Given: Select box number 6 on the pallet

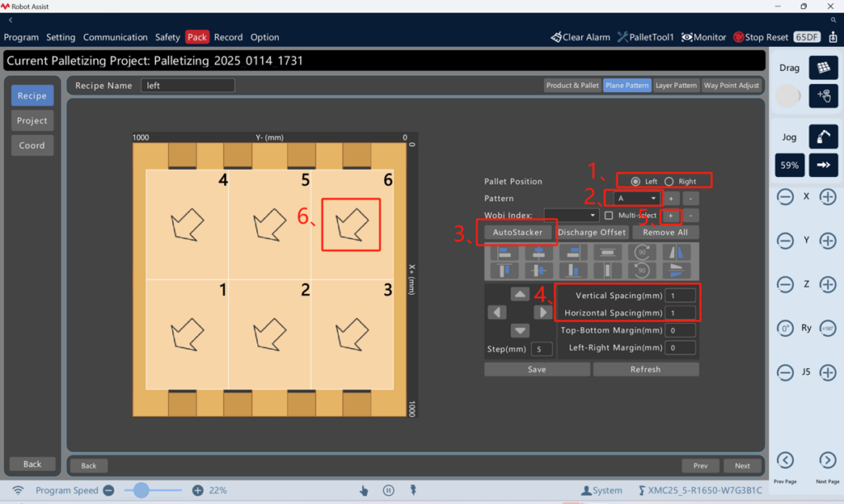Looking at the screenshot, I should pyautogui.click(x=352, y=224).
